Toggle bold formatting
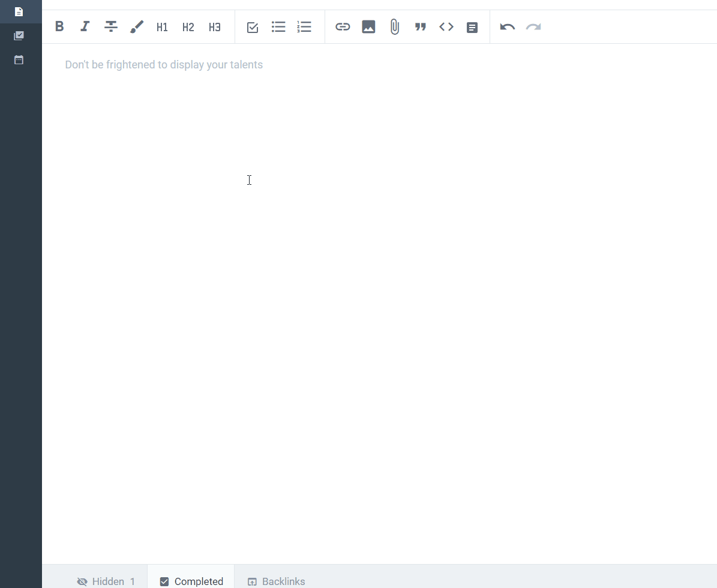The height and width of the screenshot is (588, 717). (59, 26)
